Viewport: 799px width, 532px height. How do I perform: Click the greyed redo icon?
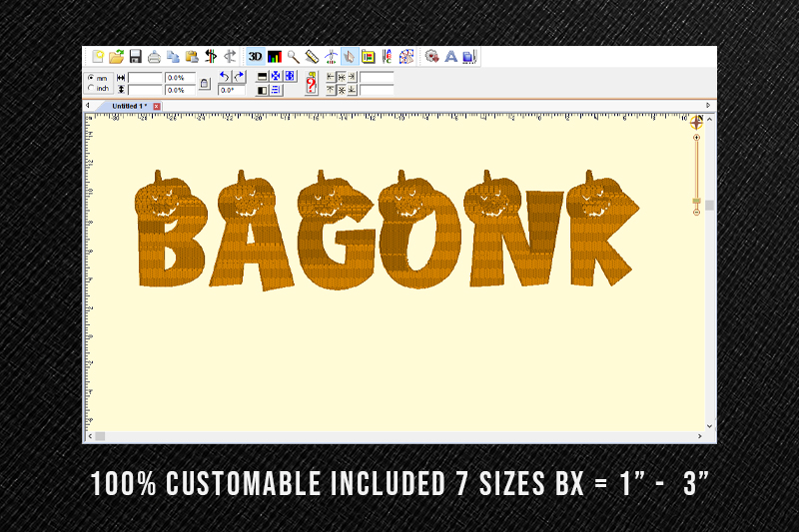coord(230,57)
